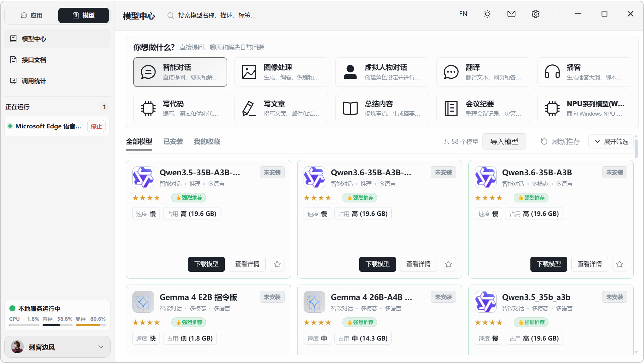Switch to the 我的收藏 tab
The width and height of the screenshot is (644, 363).
(x=207, y=142)
